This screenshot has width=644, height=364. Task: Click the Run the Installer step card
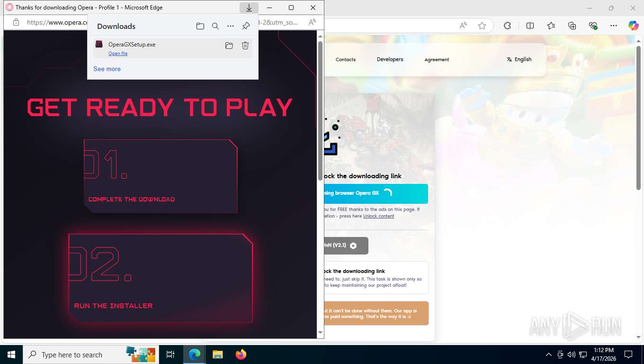pos(161,278)
